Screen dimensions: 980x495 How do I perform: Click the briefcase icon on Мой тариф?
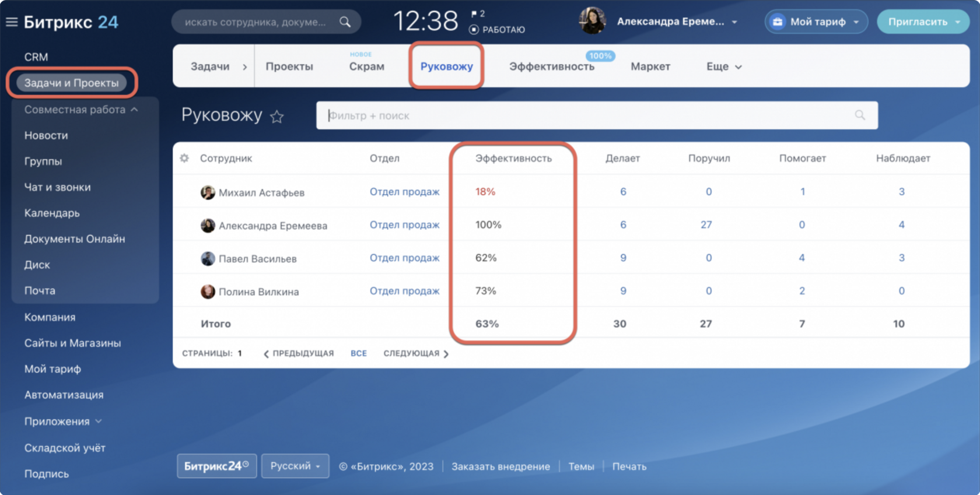[778, 22]
